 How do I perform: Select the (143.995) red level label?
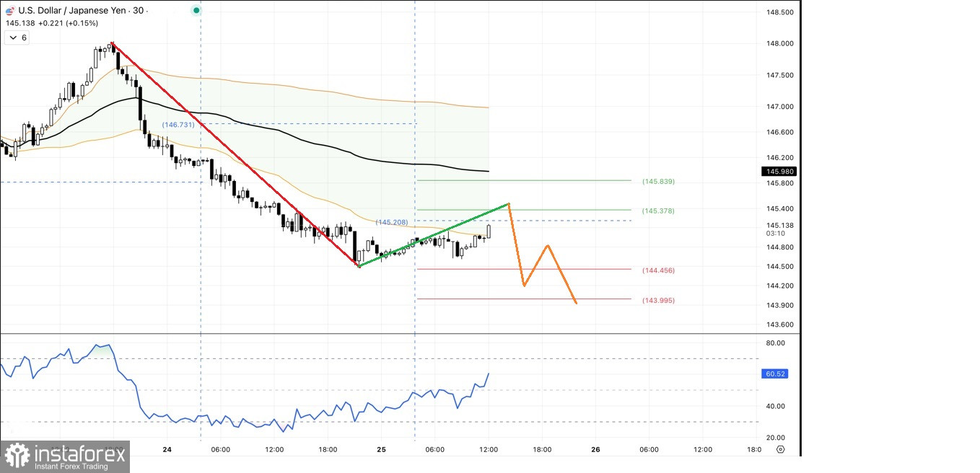click(x=658, y=301)
